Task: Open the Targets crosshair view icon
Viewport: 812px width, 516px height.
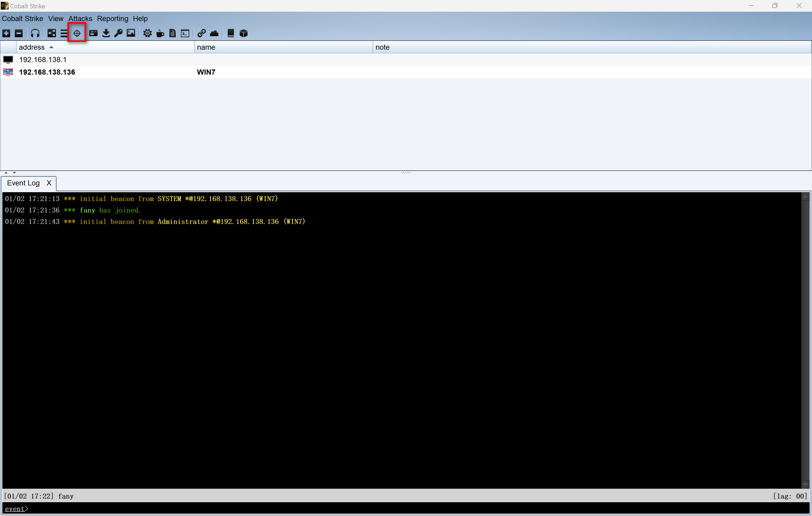Action: (x=77, y=33)
